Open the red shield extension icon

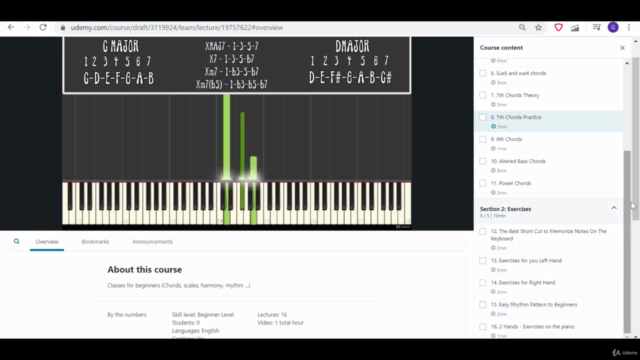tap(558, 27)
